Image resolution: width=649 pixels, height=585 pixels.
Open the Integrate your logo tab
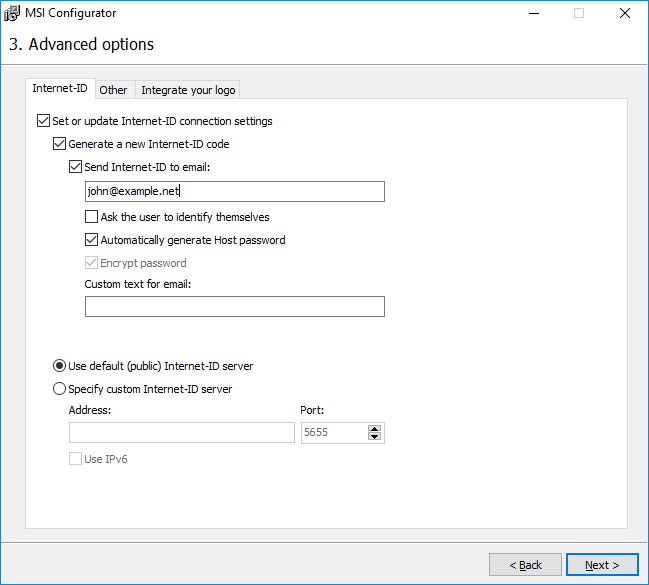[188, 90]
